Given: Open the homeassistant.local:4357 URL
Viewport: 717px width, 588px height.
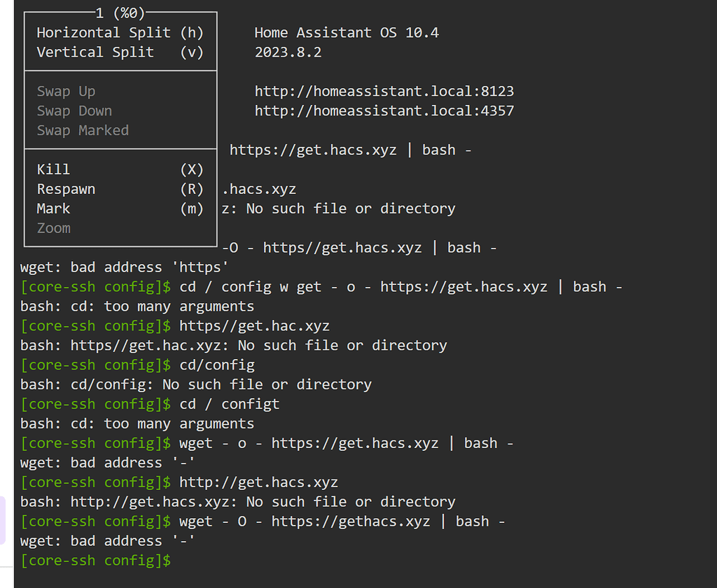Looking at the screenshot, I should 384,111.
